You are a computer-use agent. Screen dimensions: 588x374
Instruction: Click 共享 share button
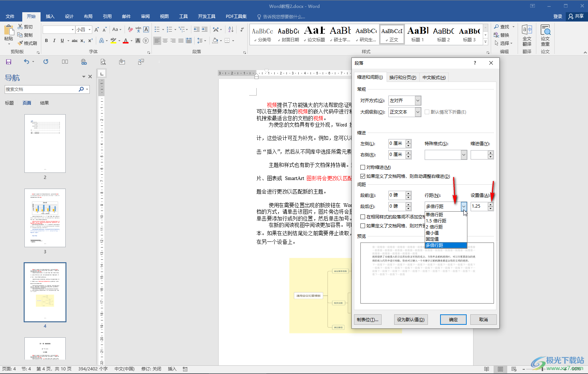(576, 17)
